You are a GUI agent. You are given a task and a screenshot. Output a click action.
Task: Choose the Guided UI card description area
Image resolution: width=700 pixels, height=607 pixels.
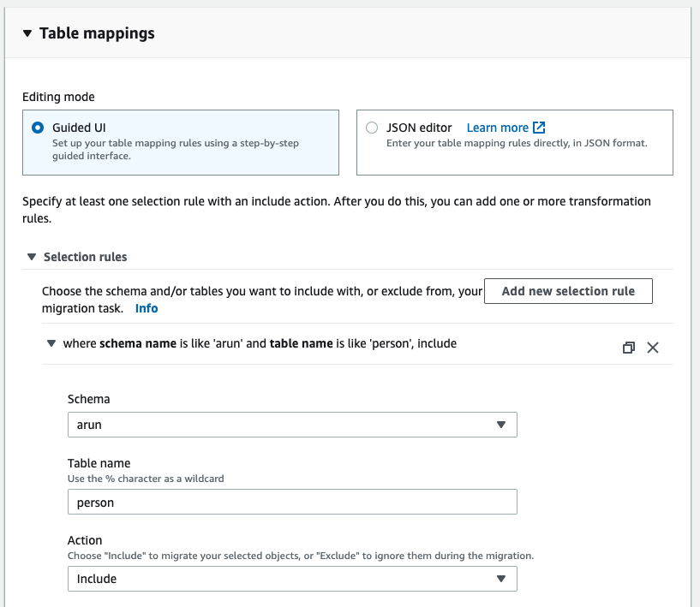(x=176, y=150)
